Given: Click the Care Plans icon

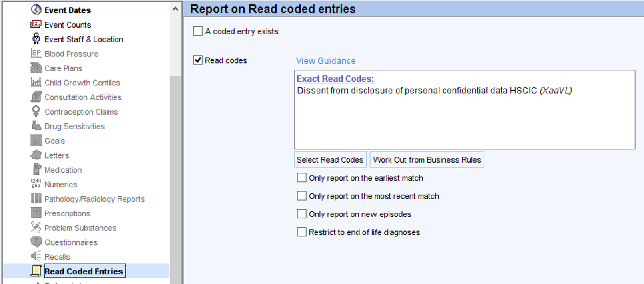Looking at the screenshot, I should tap(36, 68).
